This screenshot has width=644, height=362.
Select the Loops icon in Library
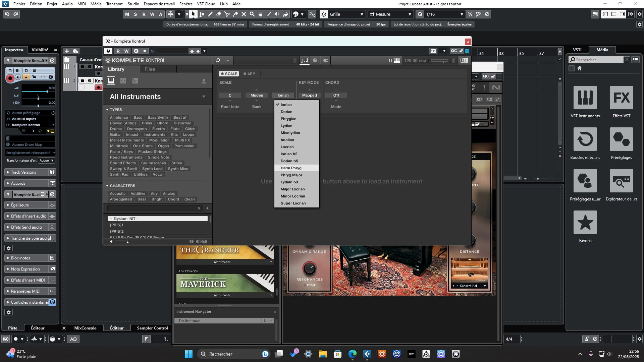pos(123,80)
